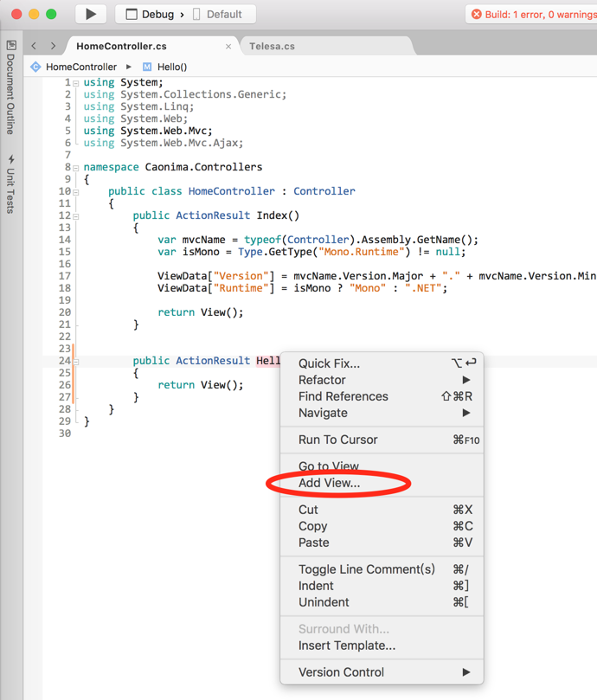Click the green macOS zoom window button
The height and width of the screenshot is (700, 597).
[51, 14]
